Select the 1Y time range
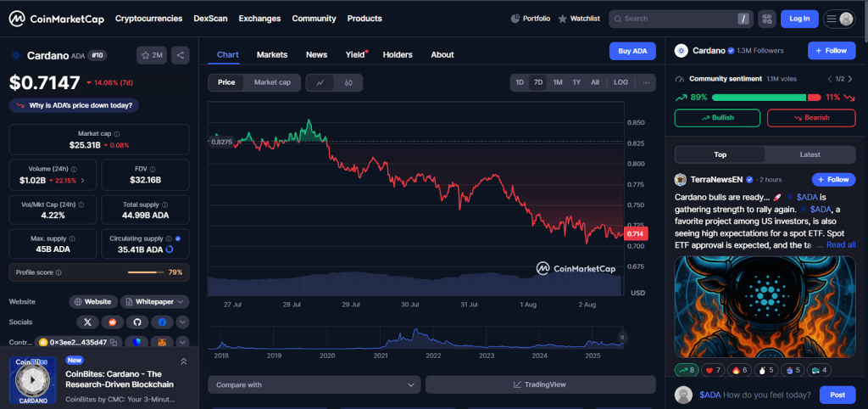The width and height of the screenshot is (868, 409). point(576,82)
